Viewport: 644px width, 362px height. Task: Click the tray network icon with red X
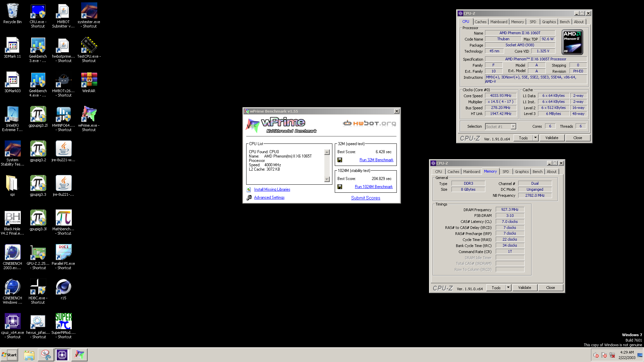(x=612, y=355)
